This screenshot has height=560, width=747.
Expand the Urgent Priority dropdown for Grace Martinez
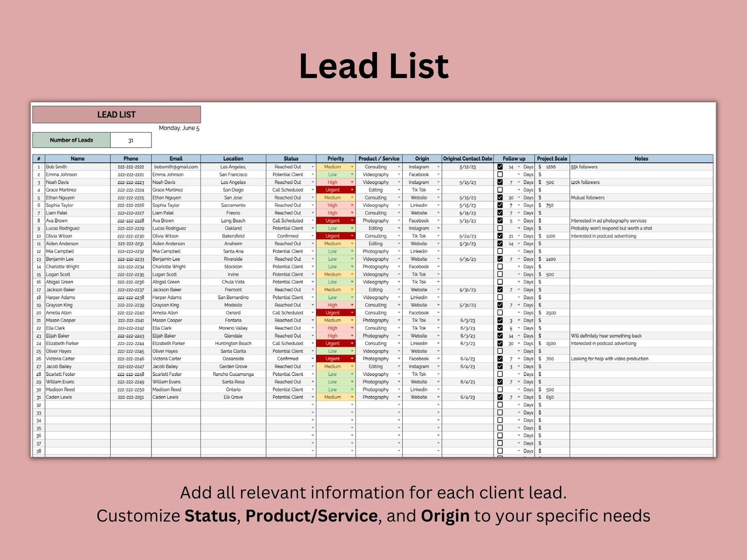pyautogui.click(x=352, y=190)
